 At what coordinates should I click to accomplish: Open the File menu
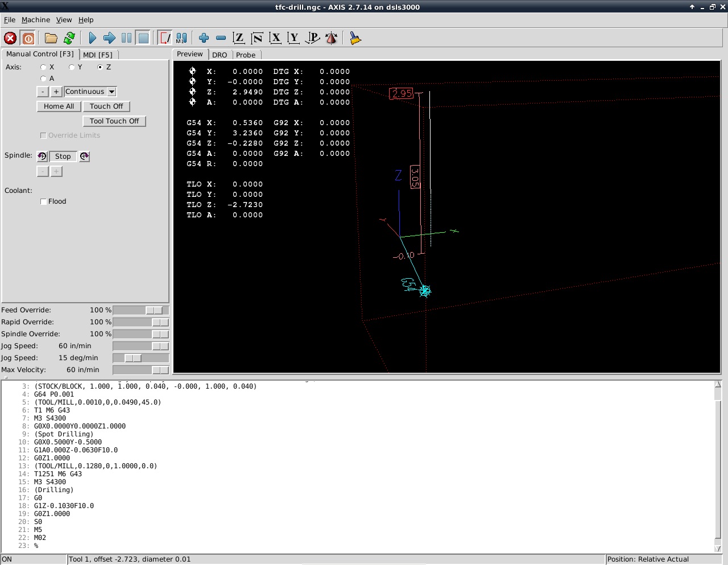click(x=10, y=20)
